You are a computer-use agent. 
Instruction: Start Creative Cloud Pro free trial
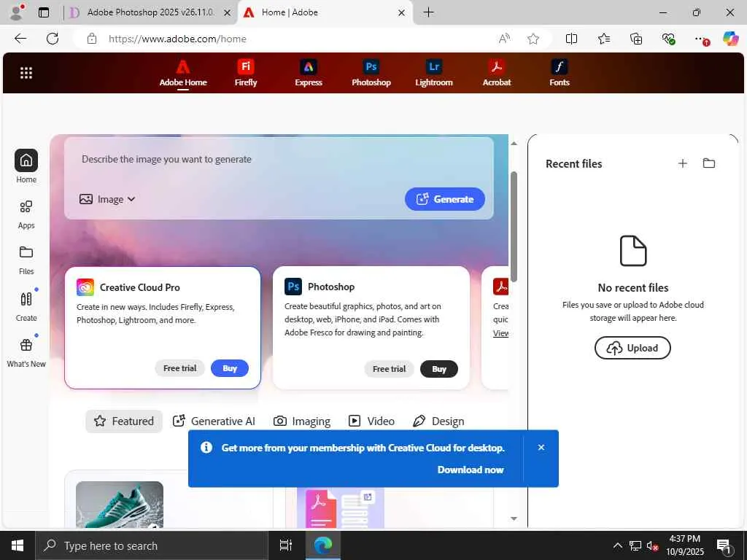[x=179, y=368]
